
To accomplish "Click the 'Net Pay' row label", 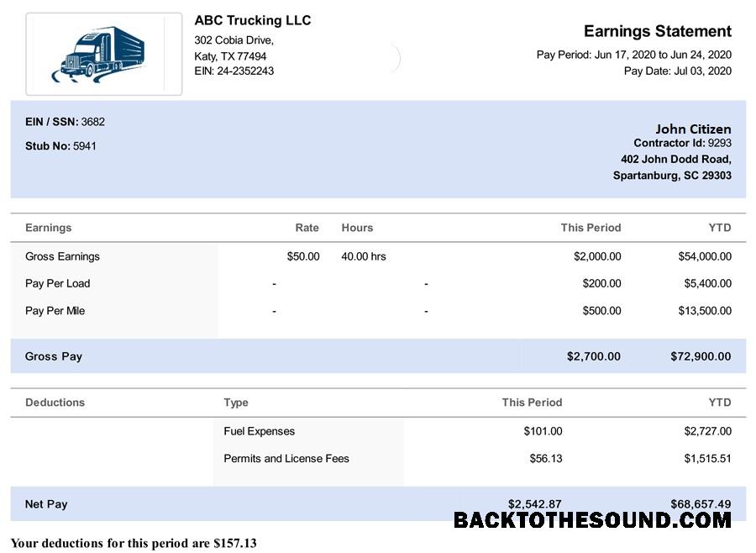I will [x=46, y=504].
